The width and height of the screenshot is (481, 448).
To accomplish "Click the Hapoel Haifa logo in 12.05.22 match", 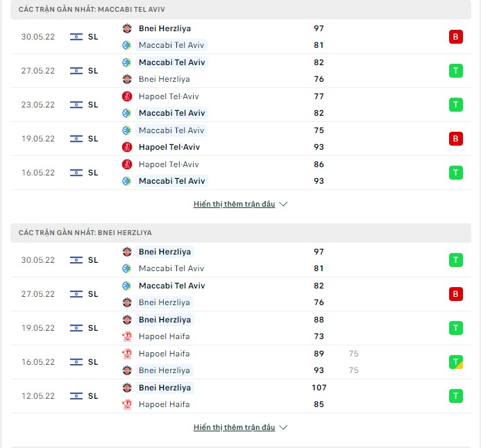I will pos(127,404).
